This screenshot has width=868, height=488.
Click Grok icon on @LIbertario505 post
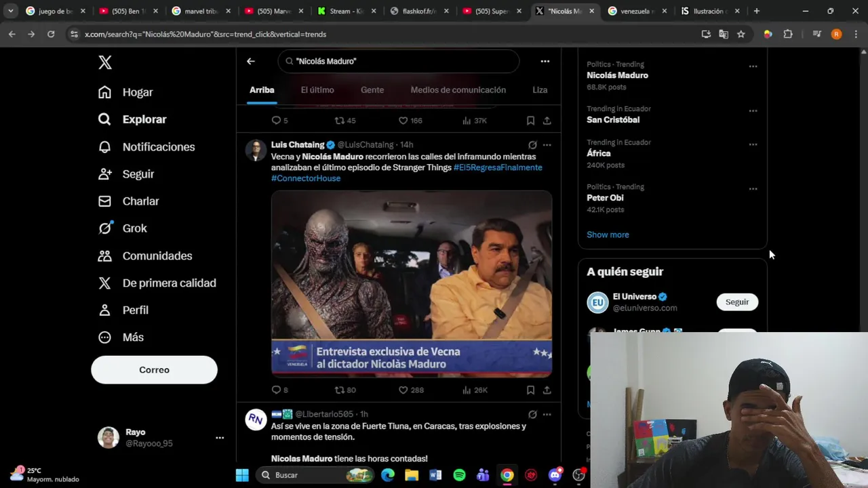click(x=532, y=414)
